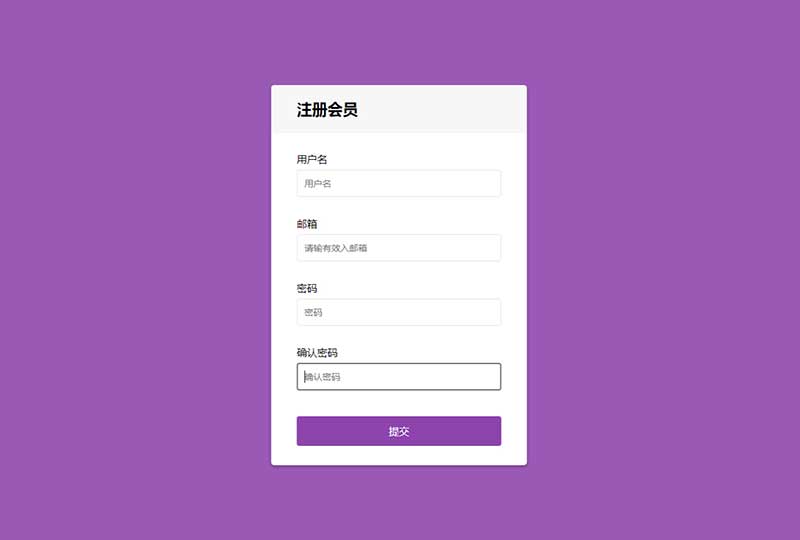Click the 注册会员 form heading
The width and height of the screenshot is (800, 540).
(x=327, y=109)
